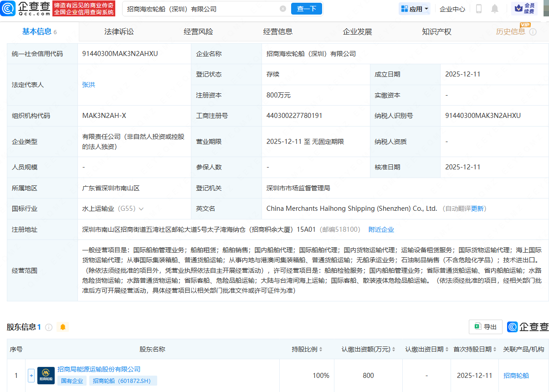Viewport: 549px width, 392px height.
Task: Expand shareholder row with plus button
Action: [x=31, y=376]
